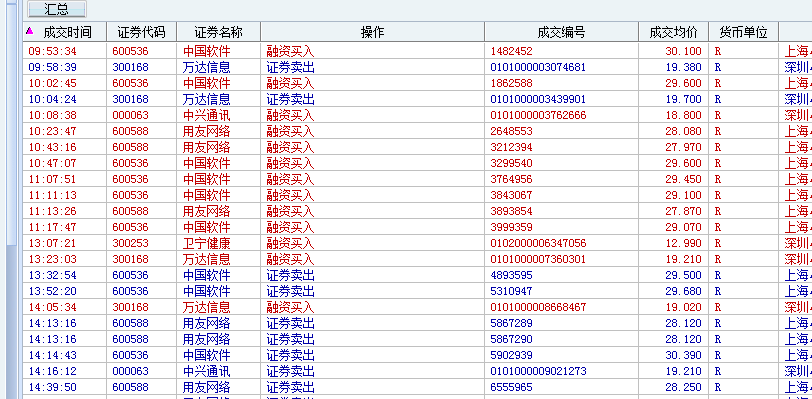Screen dimensions: 812x399
Task: Click price 28.080 cell
Action: tap(684, 131)
